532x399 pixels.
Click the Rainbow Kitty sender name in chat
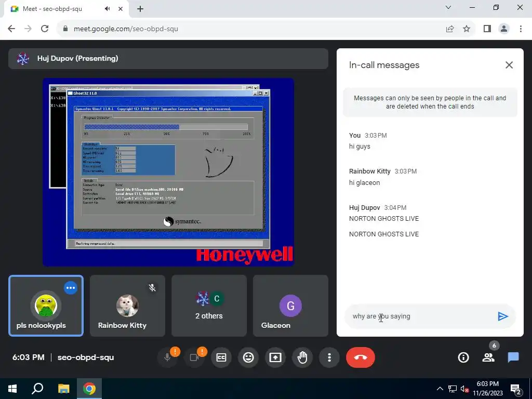click(x=369, y=171)
